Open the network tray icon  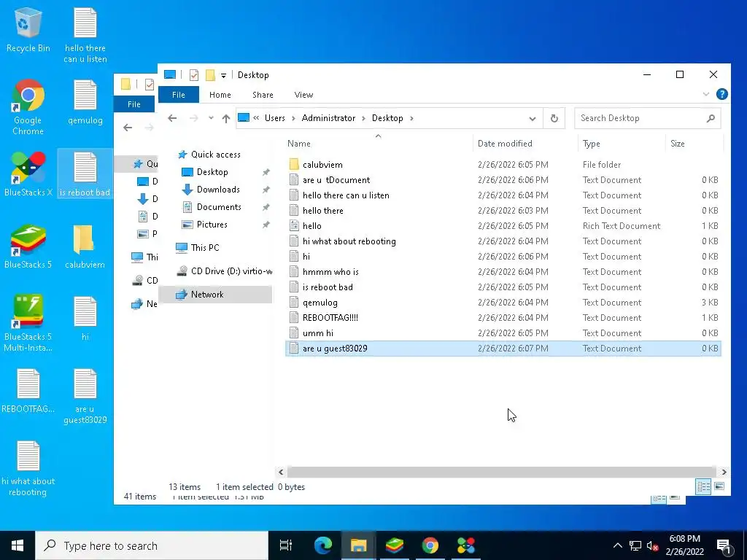[635, 545]
